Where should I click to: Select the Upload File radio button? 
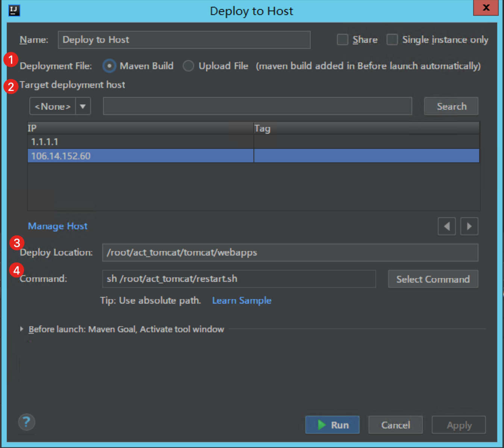[x=188, y=66]
